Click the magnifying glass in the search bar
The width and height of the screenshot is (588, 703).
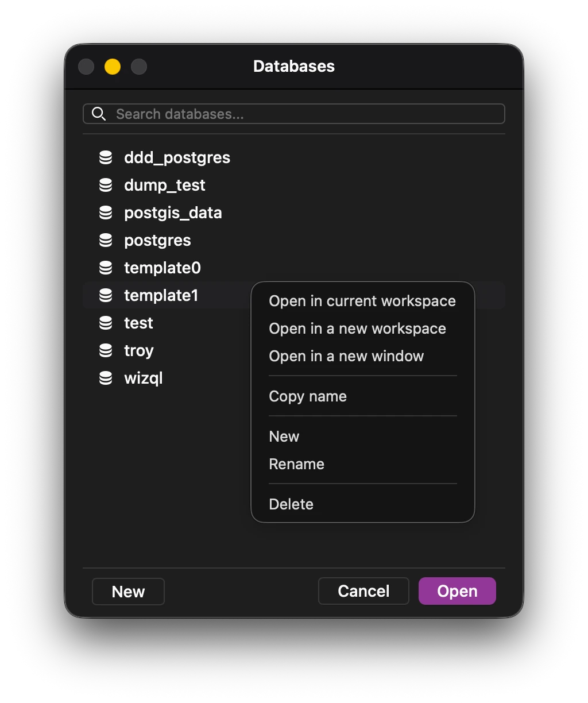point(99,114)
